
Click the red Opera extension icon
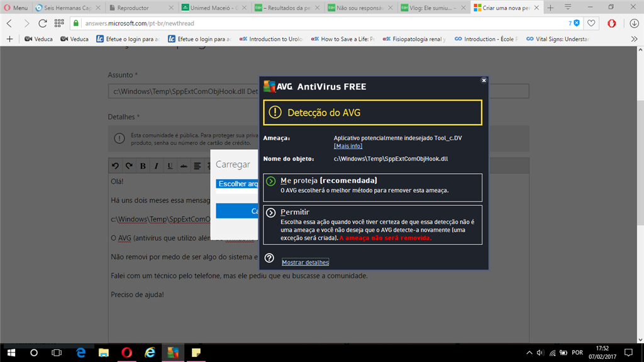pyautogui.click(x=611, y=23)
